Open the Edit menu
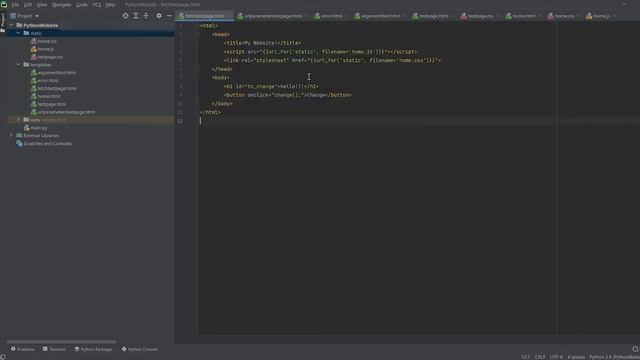 (x=28, y=4)
